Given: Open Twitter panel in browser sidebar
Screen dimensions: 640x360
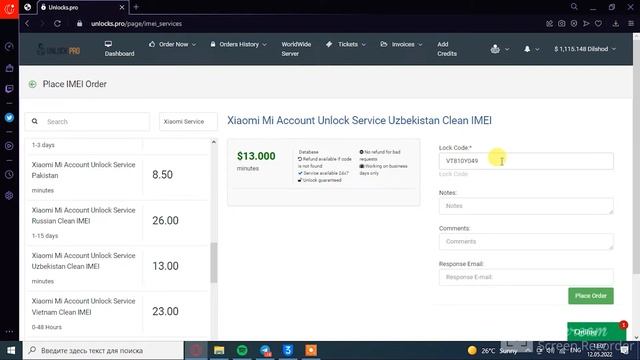Looking at the screenshot, I should (9, 118).
